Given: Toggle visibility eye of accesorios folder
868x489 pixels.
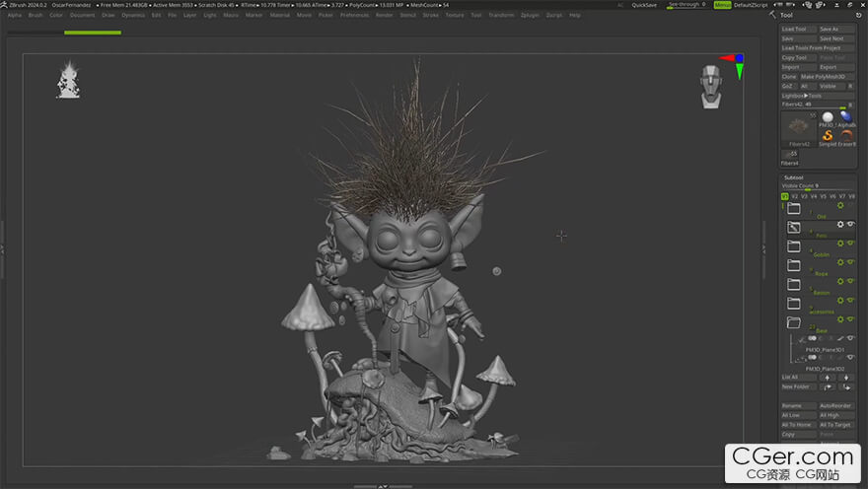Looking at the screenshot, I should [x=850, y=301].
